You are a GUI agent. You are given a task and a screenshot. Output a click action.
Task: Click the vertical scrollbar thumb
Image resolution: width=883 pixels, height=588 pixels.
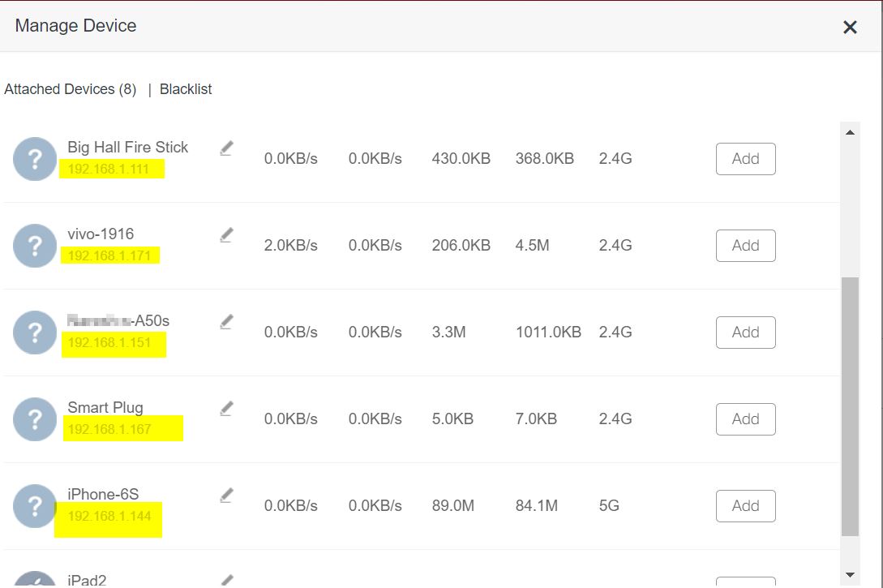coord(850,406)
